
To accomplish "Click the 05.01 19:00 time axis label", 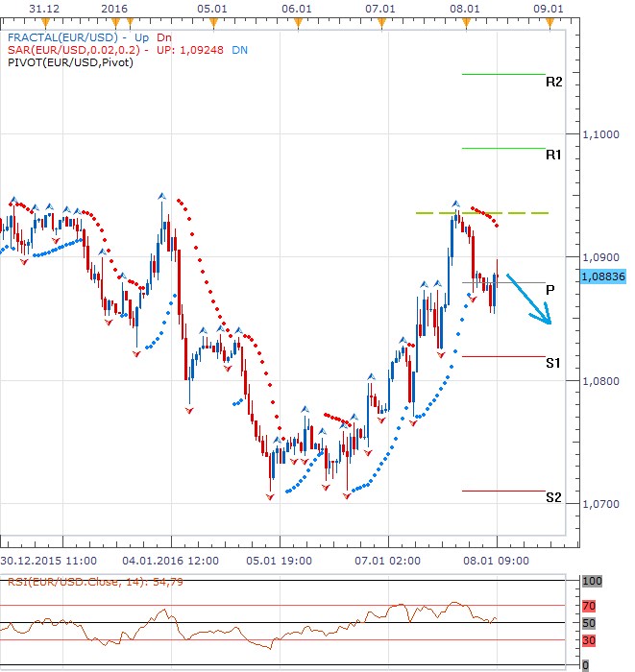I will click(x=280, y=561).
